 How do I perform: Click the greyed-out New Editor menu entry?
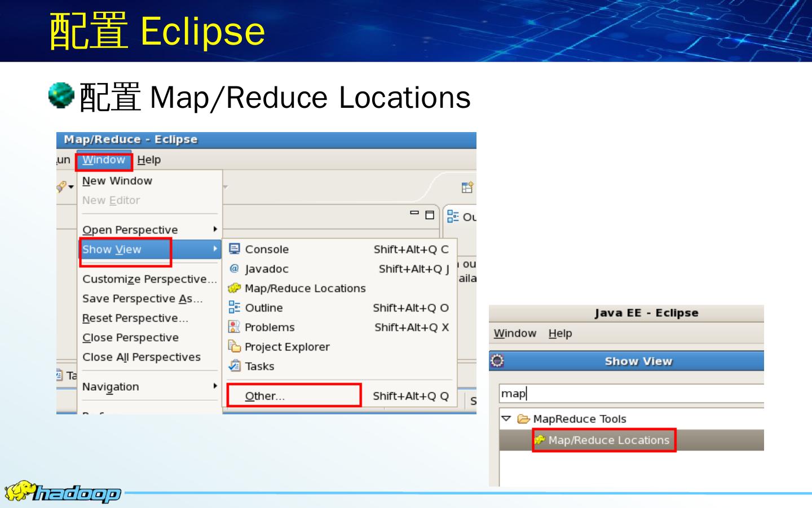coord(149,200)
